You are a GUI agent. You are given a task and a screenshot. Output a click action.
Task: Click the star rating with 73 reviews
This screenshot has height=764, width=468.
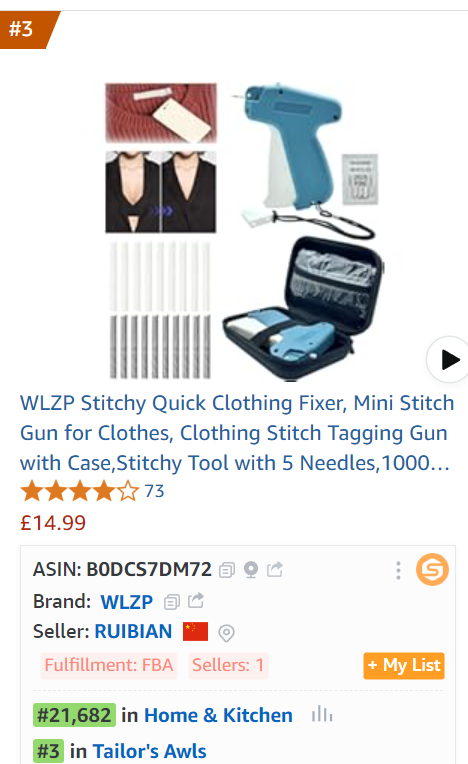point(92,491)
